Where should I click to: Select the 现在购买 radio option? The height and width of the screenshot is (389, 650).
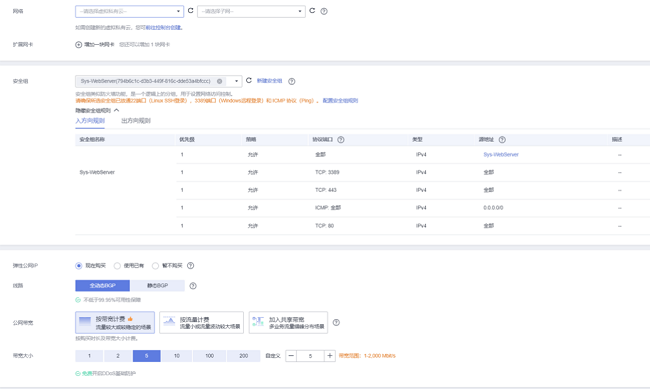click(x=79, y=265)
